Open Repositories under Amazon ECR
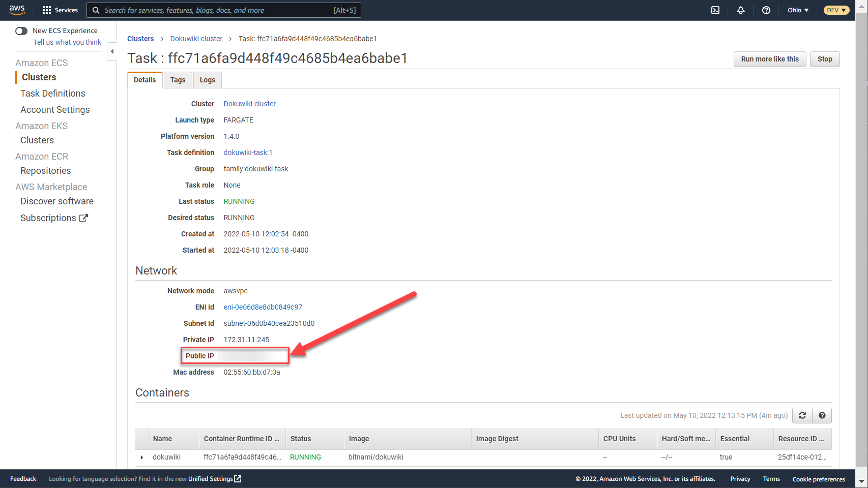This screenshot has width=868, height=488. 46,171
